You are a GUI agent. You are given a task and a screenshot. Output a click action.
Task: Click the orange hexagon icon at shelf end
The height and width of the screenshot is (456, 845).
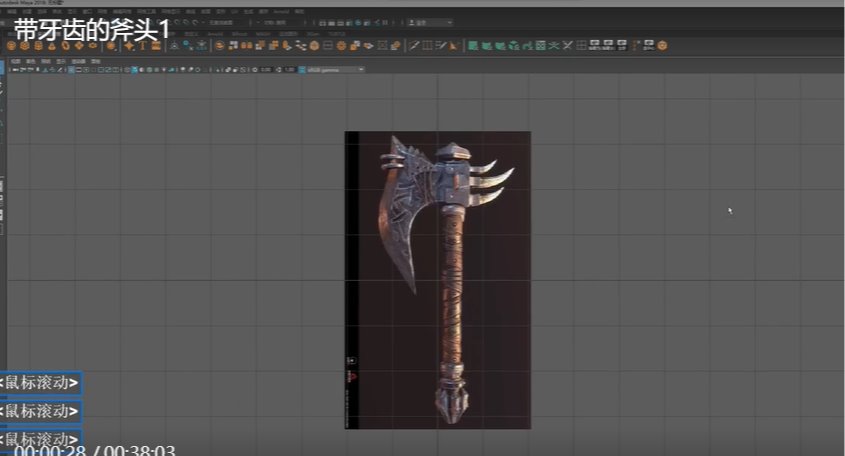660,45
